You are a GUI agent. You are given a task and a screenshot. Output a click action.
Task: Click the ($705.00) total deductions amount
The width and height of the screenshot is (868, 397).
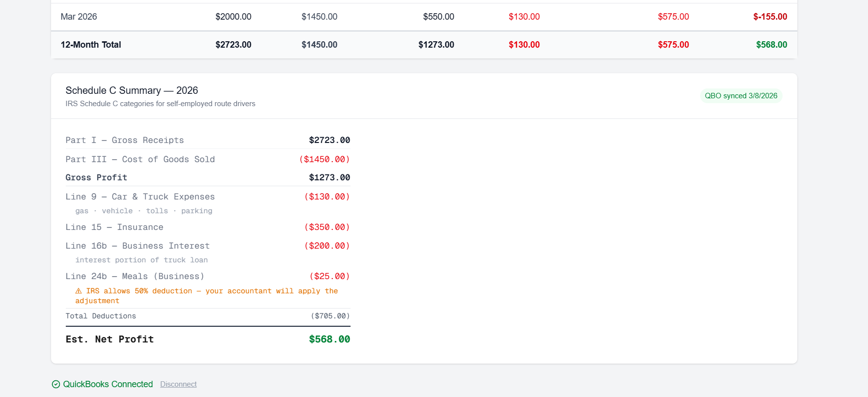point(330,316)
